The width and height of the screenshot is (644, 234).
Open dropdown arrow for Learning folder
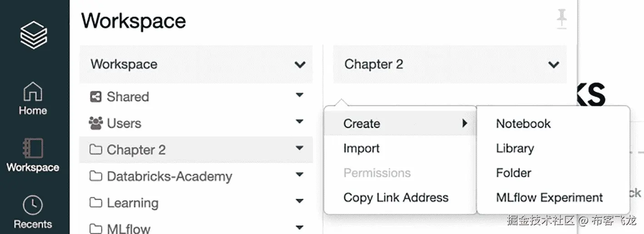coord(299,201)
